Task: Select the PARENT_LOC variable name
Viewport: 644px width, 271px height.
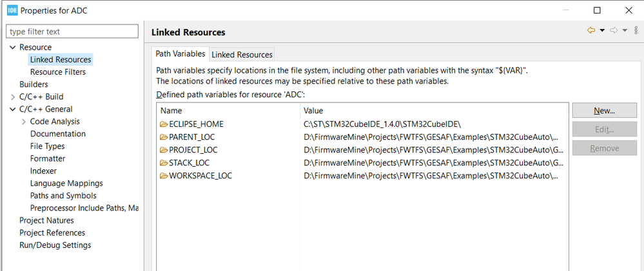Action: point(192,137)
